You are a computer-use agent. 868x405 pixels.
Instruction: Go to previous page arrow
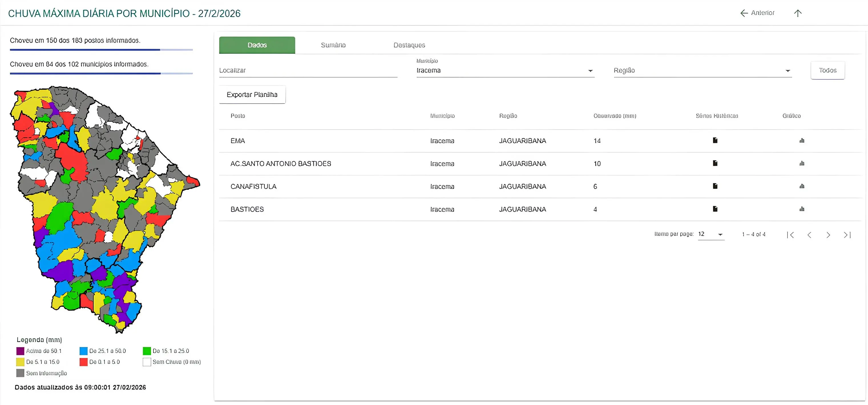[x=810, y=235]
